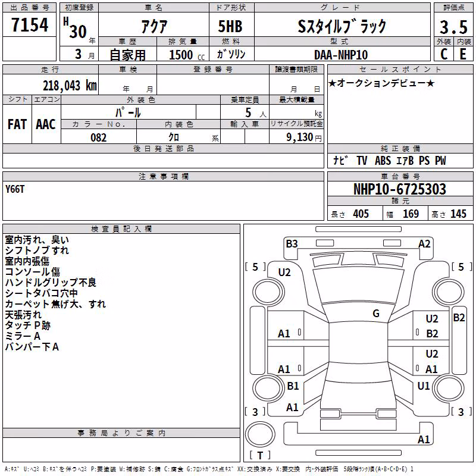Select equipment item ABS
Viewport: 476px width, 476px height.
click(383, 161)
